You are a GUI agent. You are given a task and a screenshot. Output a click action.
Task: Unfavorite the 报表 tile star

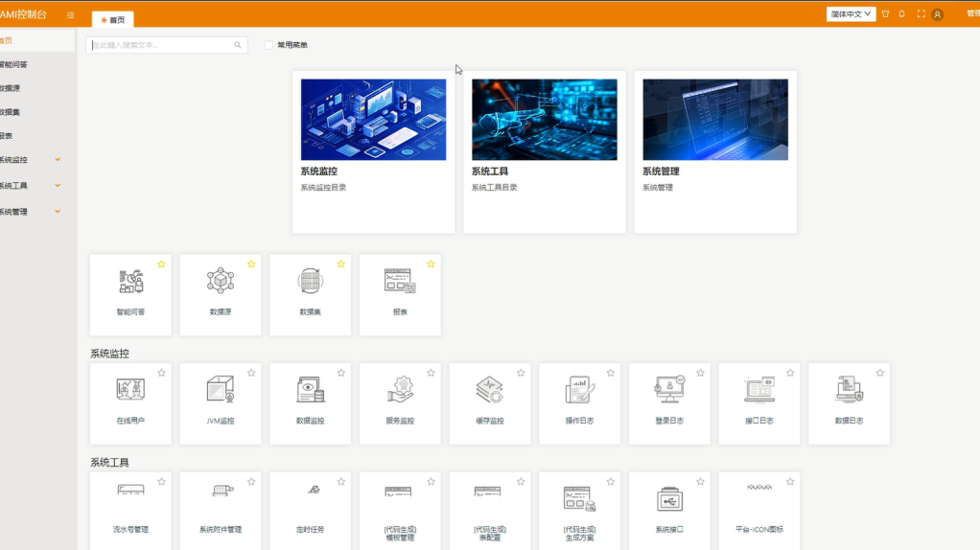pos(431,264)
